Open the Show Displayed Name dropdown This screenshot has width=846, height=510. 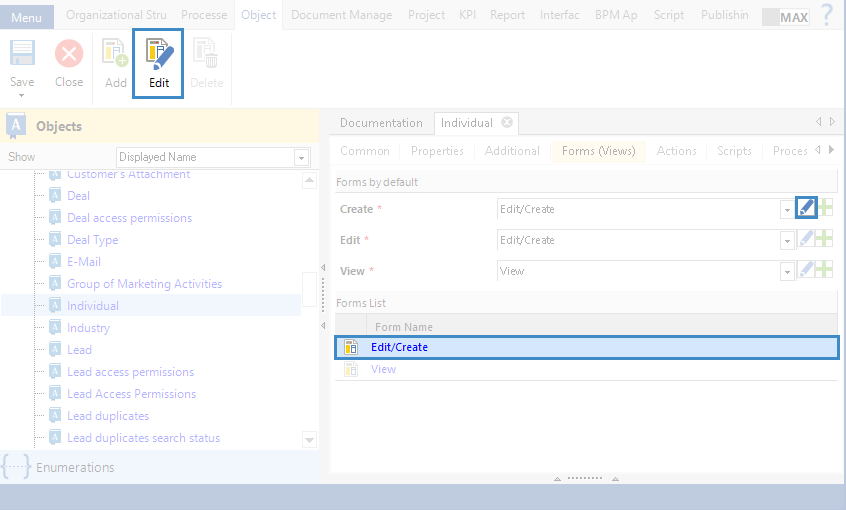[301, 158]
